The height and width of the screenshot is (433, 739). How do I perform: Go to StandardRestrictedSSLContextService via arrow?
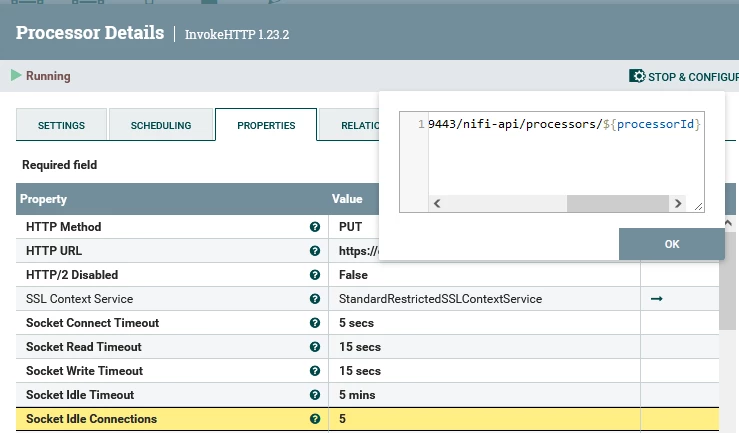click(x=657, y=299)
